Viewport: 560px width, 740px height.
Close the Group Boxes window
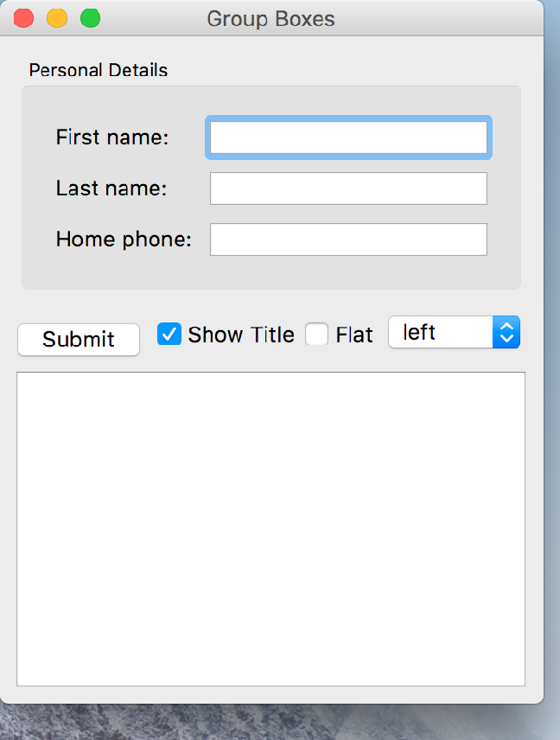24,18
